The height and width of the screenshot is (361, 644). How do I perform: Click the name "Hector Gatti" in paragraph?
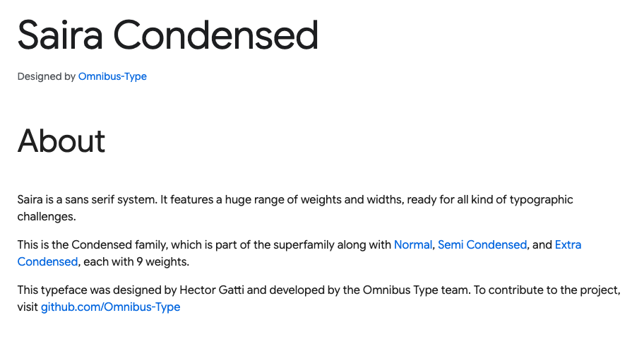(212, 290)
